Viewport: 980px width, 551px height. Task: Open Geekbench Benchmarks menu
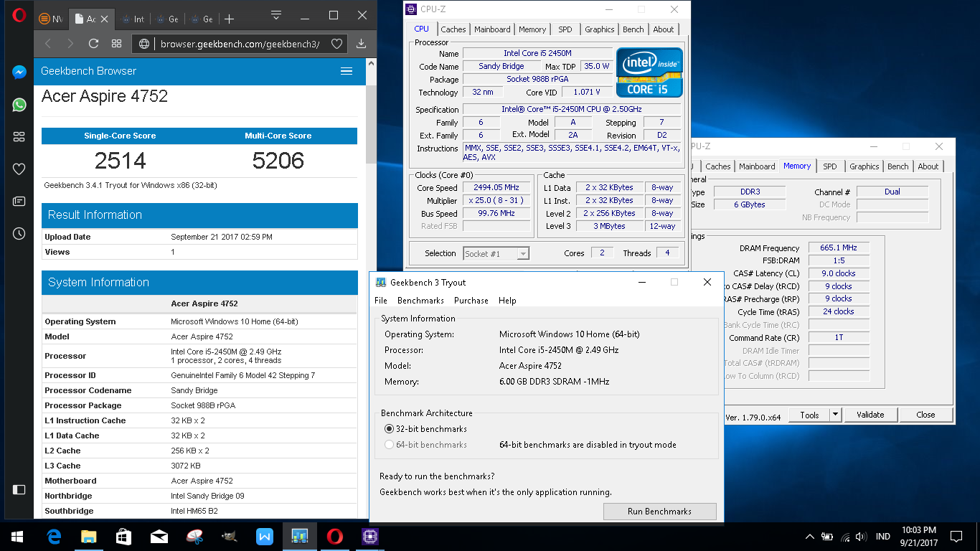point(420,301)
